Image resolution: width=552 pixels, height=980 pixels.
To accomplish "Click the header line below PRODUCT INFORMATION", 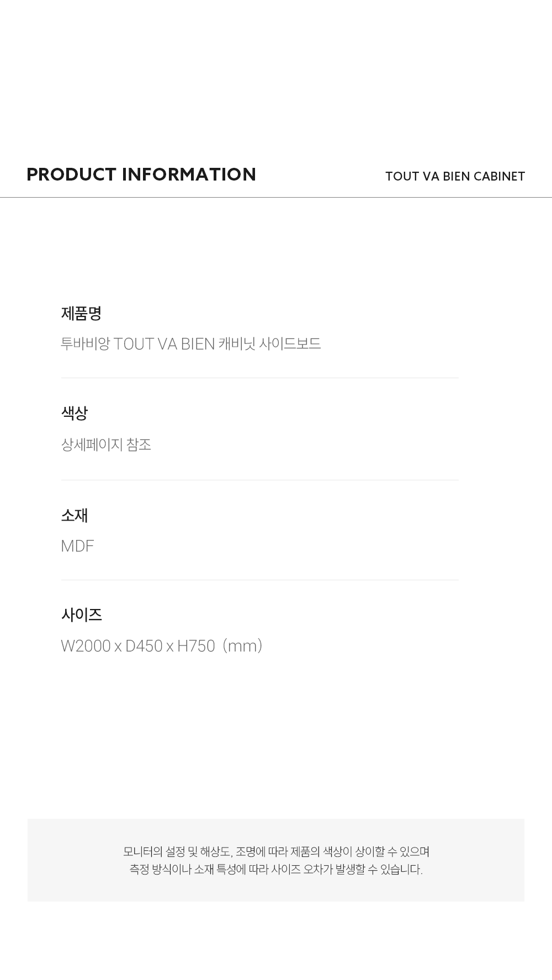I will [276, 197].
